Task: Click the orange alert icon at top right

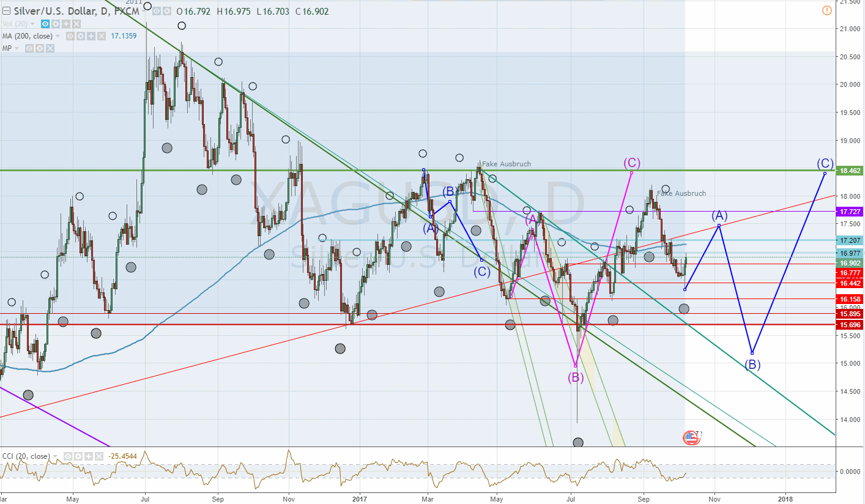Action: 827,10
